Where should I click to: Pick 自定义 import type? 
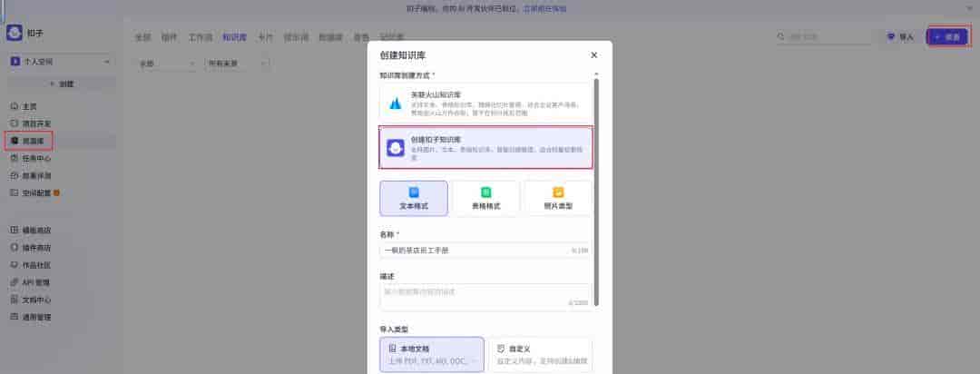540,355
